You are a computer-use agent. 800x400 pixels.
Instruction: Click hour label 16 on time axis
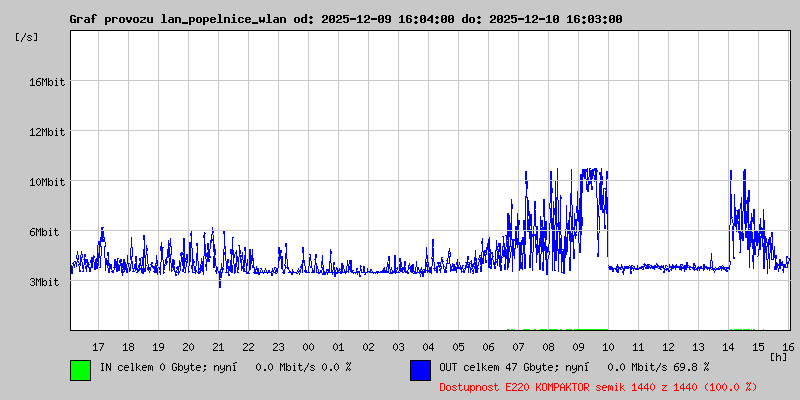coord(788,347)
